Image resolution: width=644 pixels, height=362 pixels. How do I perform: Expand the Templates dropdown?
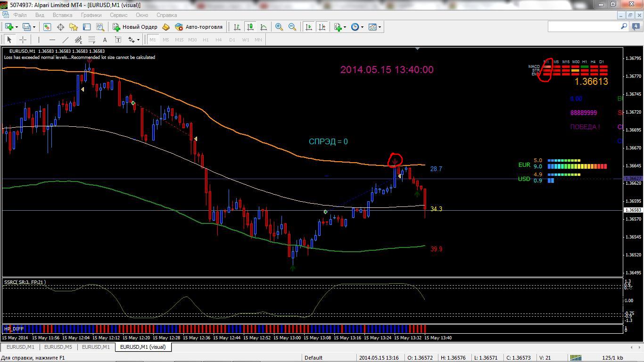click(380, 27)
